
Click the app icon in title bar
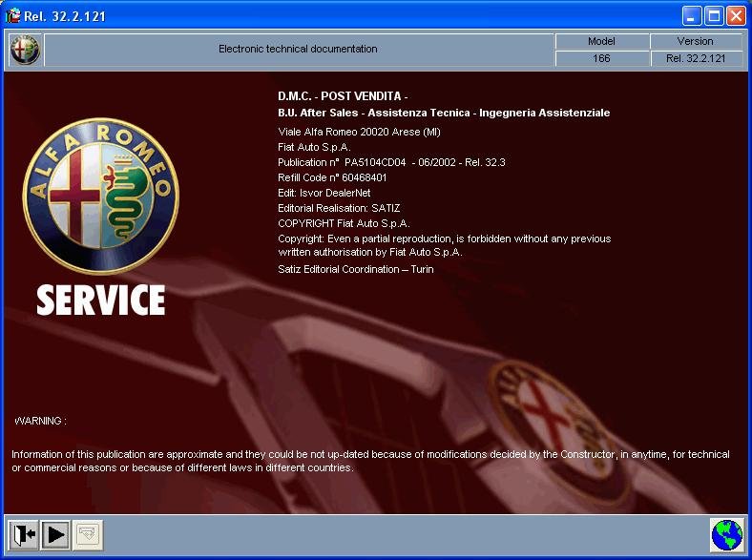(12, 15)
